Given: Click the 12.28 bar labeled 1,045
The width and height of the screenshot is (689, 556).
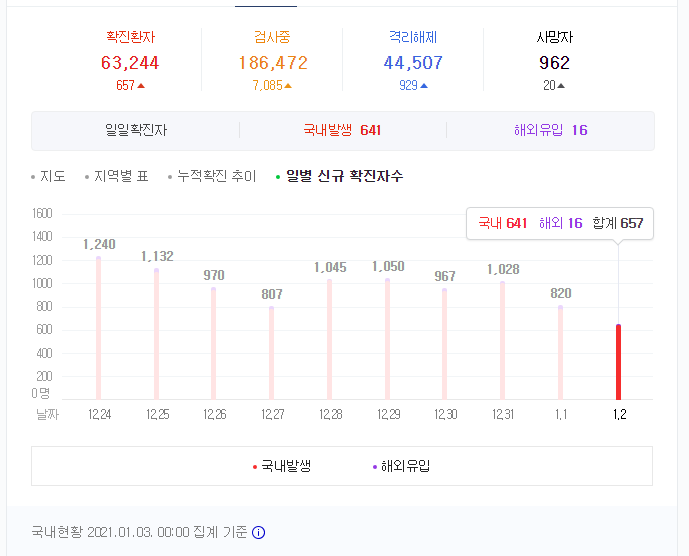Looking at the screenshot, I should pos(330,339).
